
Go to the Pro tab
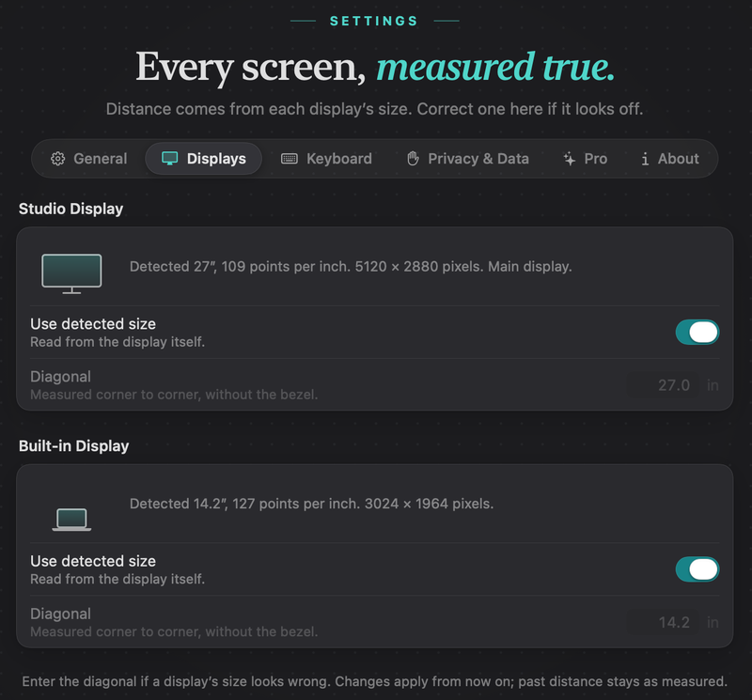[x=586, y=159]
